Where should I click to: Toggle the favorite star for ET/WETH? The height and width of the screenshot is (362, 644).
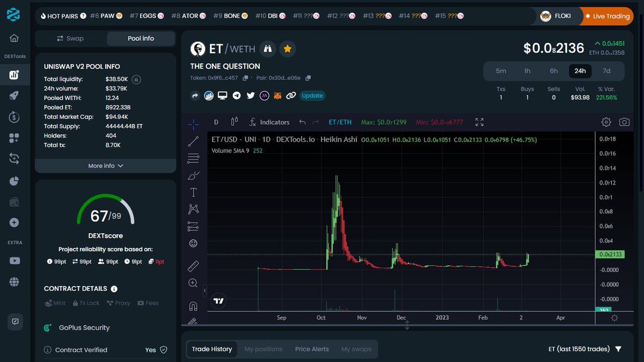coord(288,49)
